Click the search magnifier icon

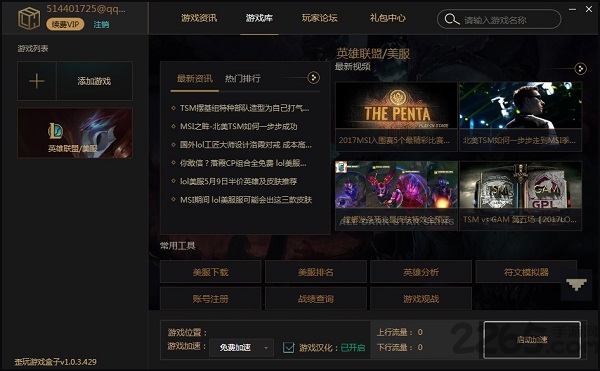coord(452,20)
